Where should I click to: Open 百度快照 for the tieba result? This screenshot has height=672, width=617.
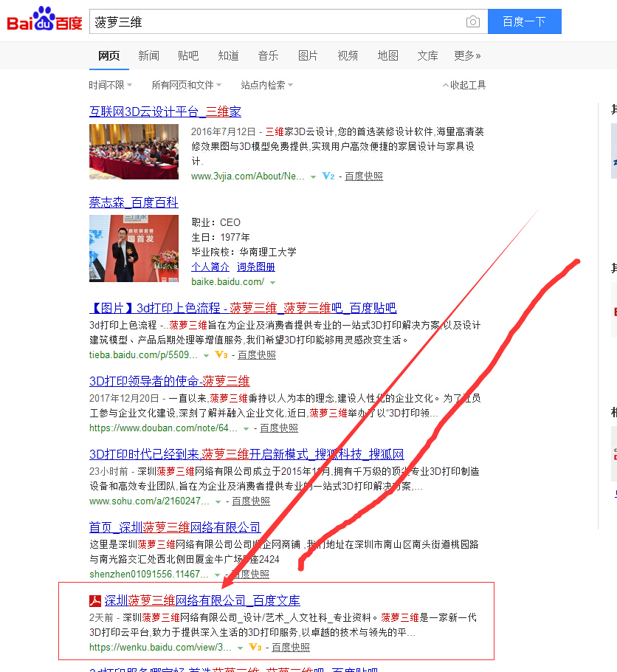coord(257,355)
